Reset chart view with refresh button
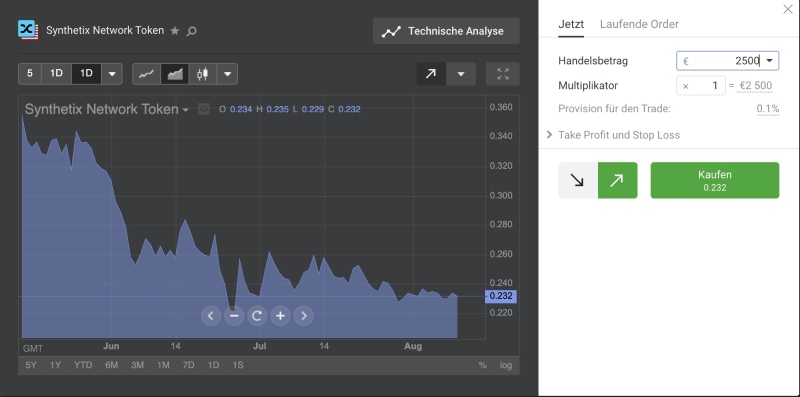 [x=257, y=316]
